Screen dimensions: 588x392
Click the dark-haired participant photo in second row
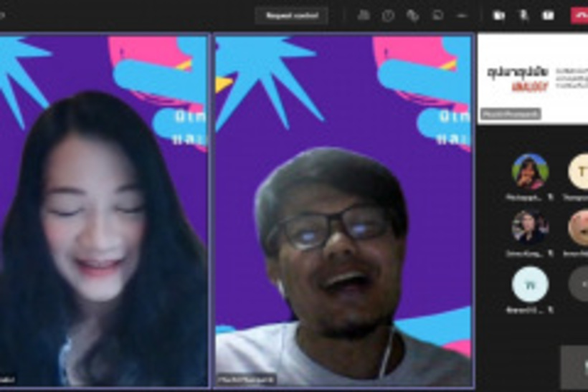[530, 227]
